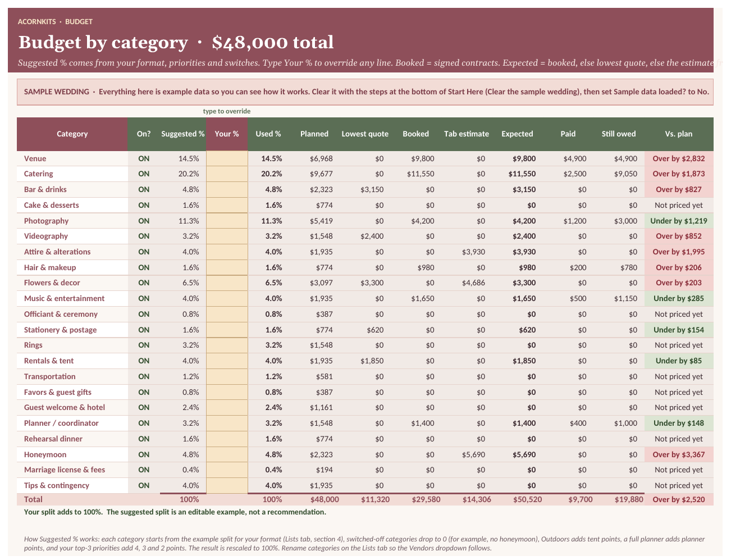Image resolution: width=731 pixels, height=560 pixels.
Task: Toggle ON cell for Rentals & tent
Action: 144,361
